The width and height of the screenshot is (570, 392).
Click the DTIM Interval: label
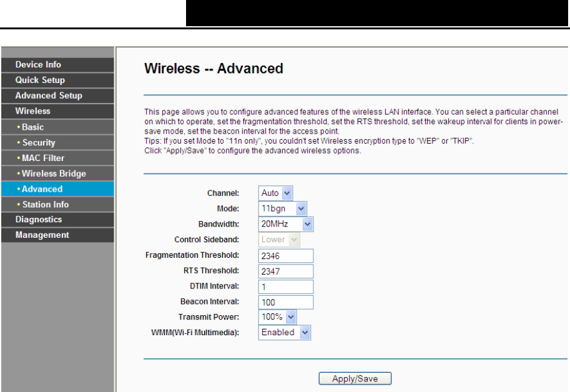[x=215, y=287]
